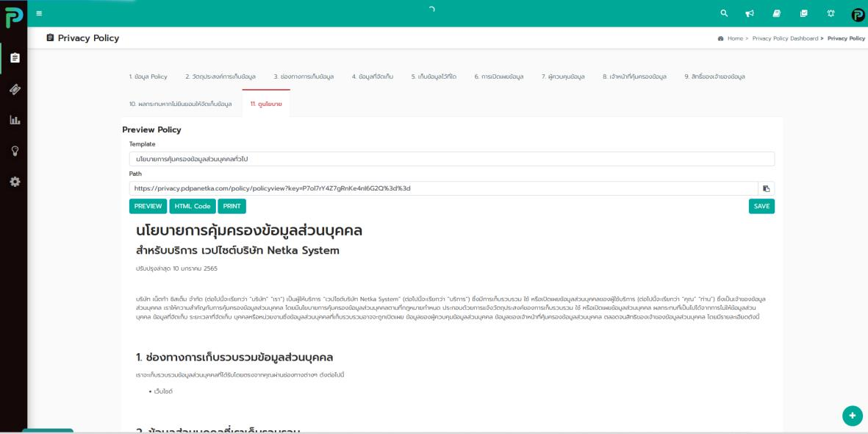Click the announcements megaphone icon
This screenshot has height=434, width=868.
coord(749,12)
